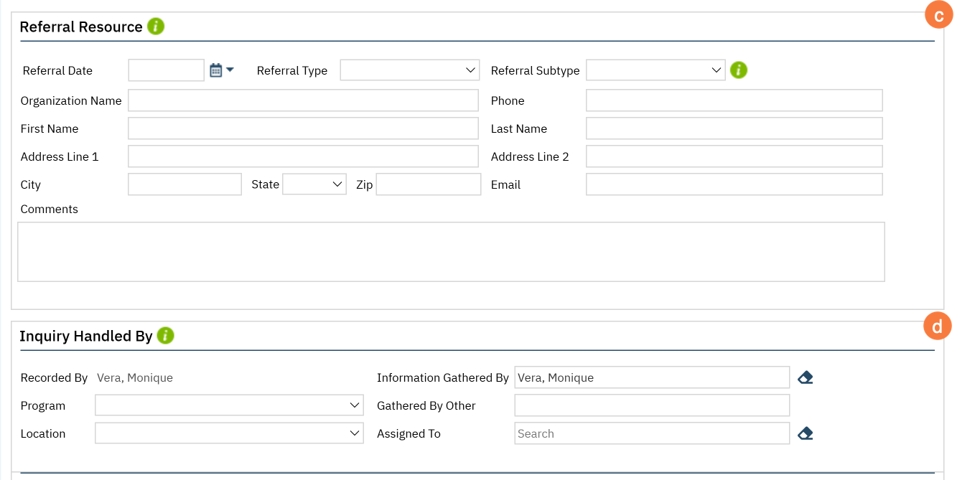Click the info icon beside Inquiry Handled By
Screen dimensions: 980x480
166,336
